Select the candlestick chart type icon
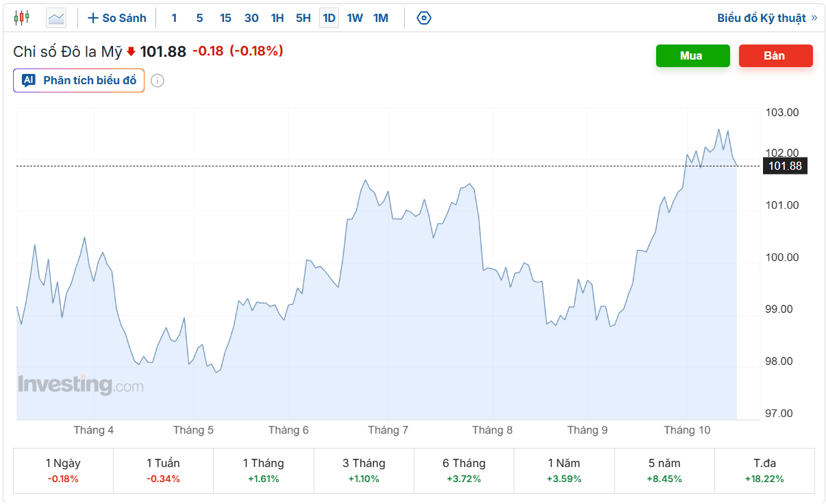The width and height of the screenshot is (826, 504). (21, 18)
